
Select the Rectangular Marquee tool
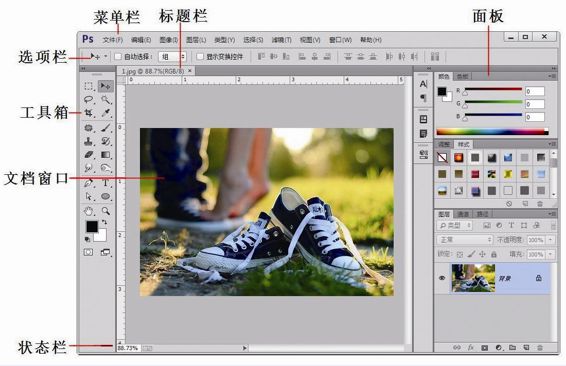(89, 86)
